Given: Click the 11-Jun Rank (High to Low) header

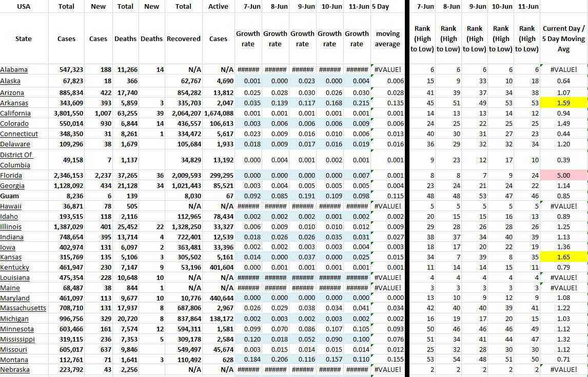Looking at the screenshot, I should point(526,36).
